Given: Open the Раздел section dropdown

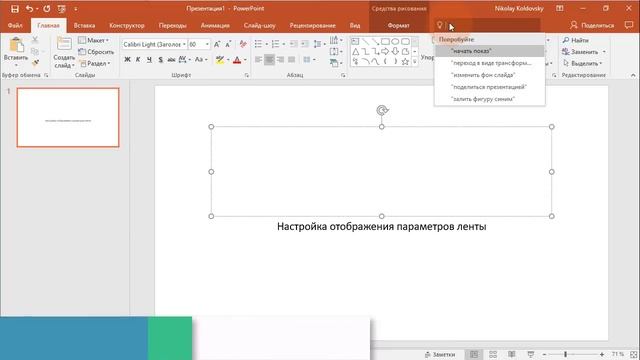Looking at the screenshot, I should point(95,63).
